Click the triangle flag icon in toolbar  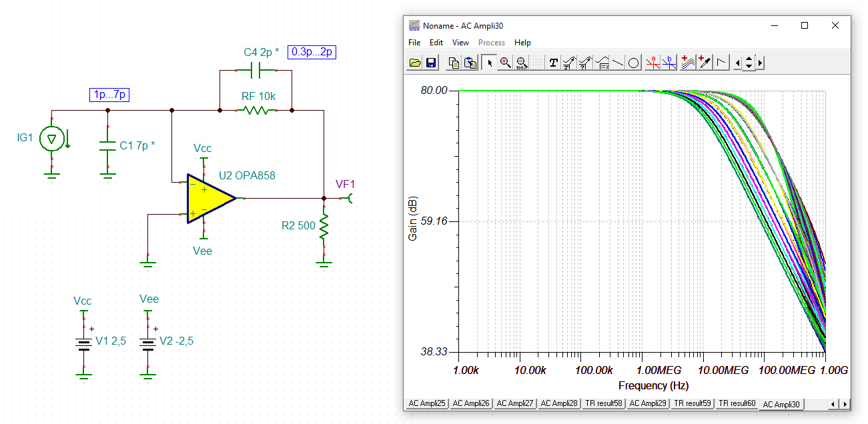pos(721,63)
